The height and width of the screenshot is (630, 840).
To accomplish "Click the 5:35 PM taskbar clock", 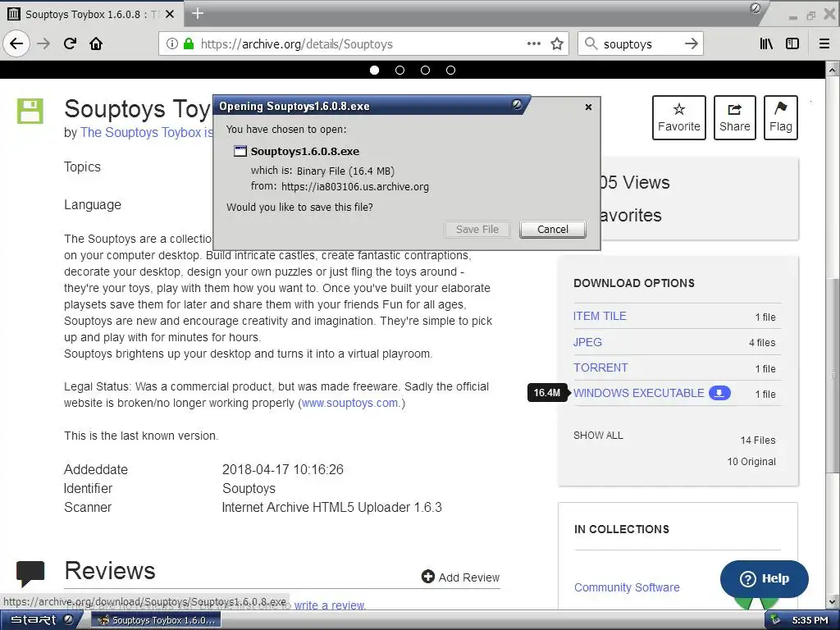I will (x=810, y=620).
